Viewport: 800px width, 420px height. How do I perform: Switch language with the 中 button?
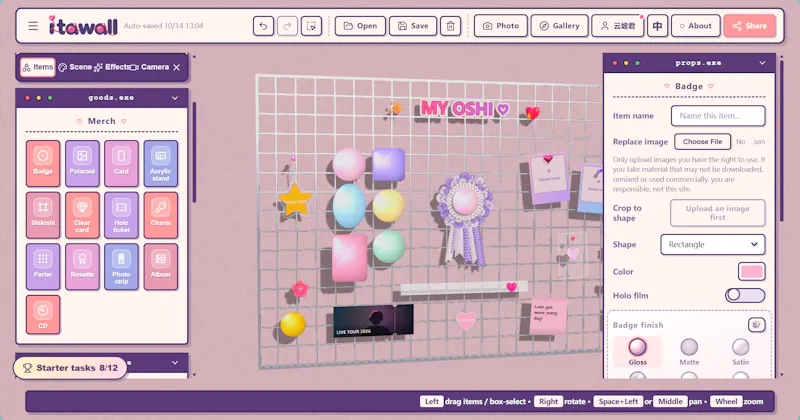click(657, 26)
